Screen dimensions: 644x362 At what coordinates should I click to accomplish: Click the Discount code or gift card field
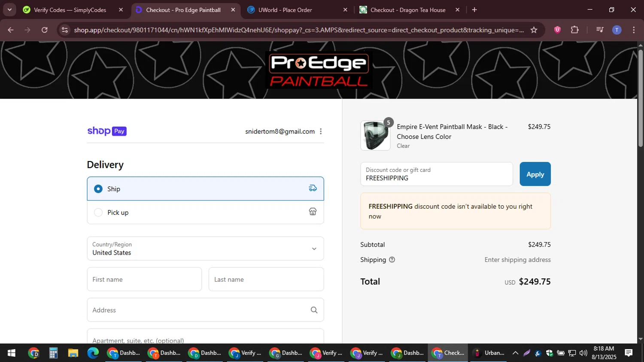click(x=437, y=174)
